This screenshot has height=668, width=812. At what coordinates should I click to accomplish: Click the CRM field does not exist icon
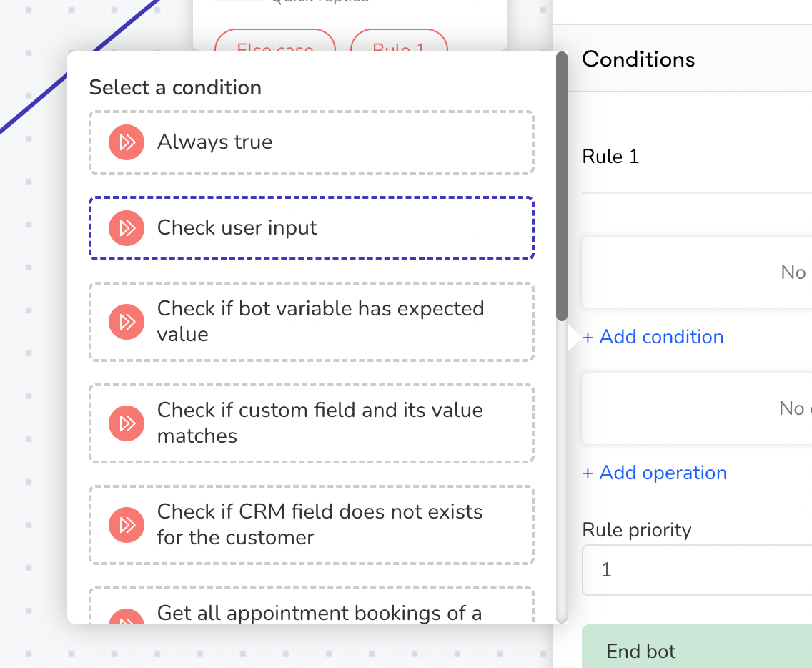[x=127, y=525]
